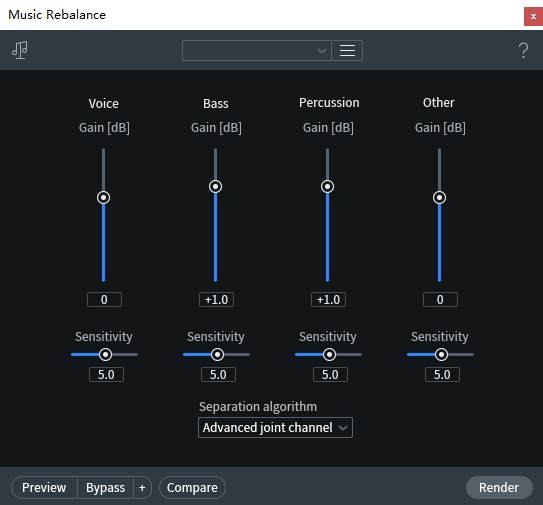Select the Voice gain value field
The height and width of the screenshot is (505, 543).
[104, 300]
